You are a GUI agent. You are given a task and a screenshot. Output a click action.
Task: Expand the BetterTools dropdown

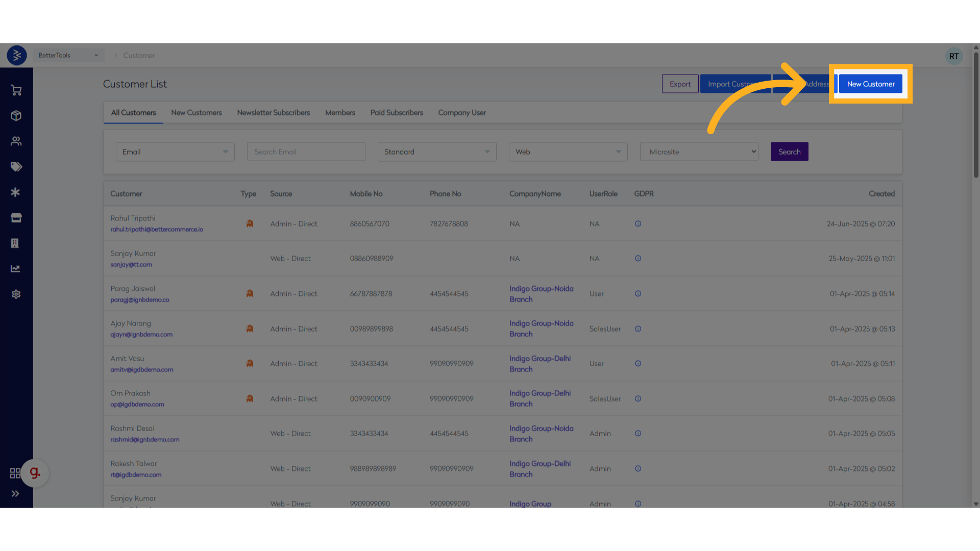pos(68,55)
